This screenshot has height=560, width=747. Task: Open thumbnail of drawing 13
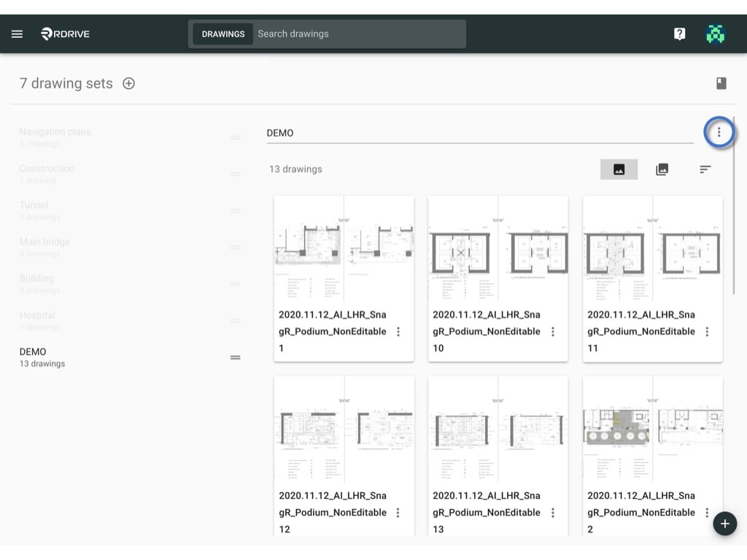click(x=498, y=429)
